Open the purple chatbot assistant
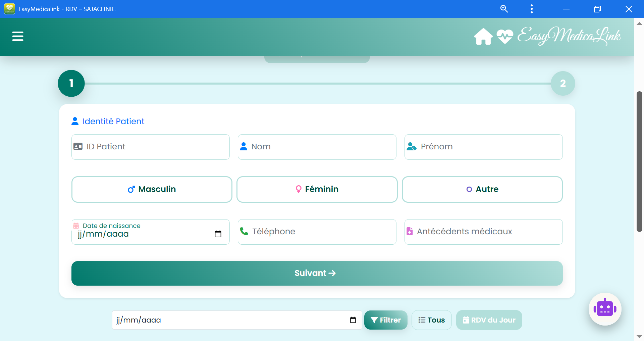 point(605,309)
